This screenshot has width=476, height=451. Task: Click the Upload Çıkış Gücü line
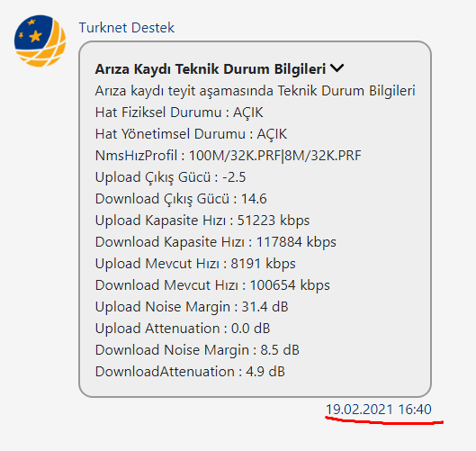click(x=170, y=177)
